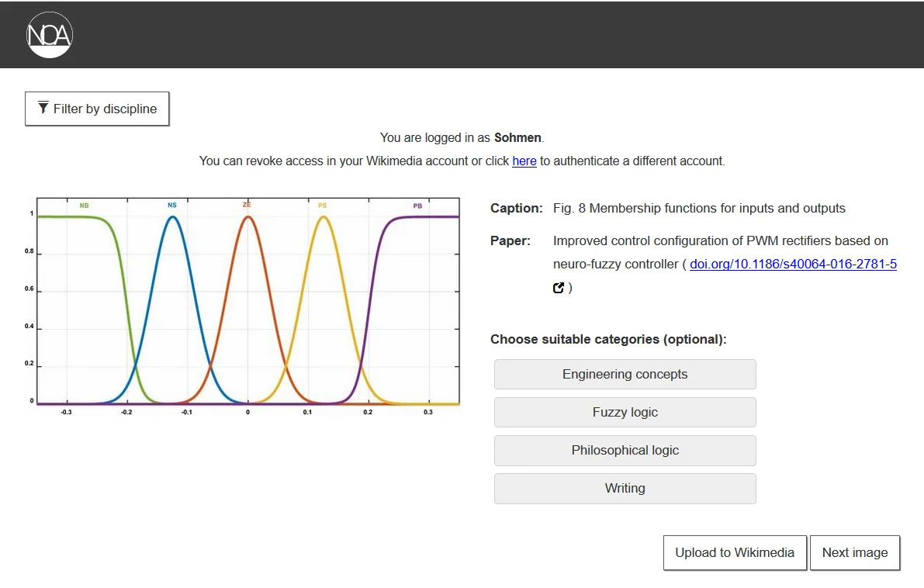Enable the Writing category
Screen dimensions: 924x588
coord(625,488)
